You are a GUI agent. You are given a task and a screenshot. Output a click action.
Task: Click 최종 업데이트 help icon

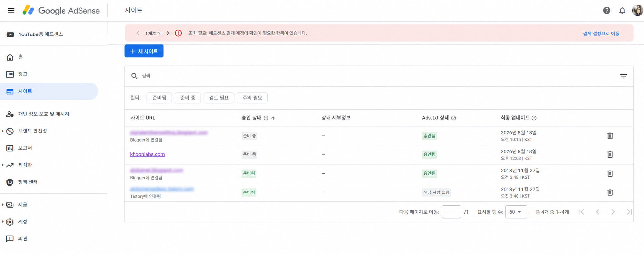[x=534, y=118]
